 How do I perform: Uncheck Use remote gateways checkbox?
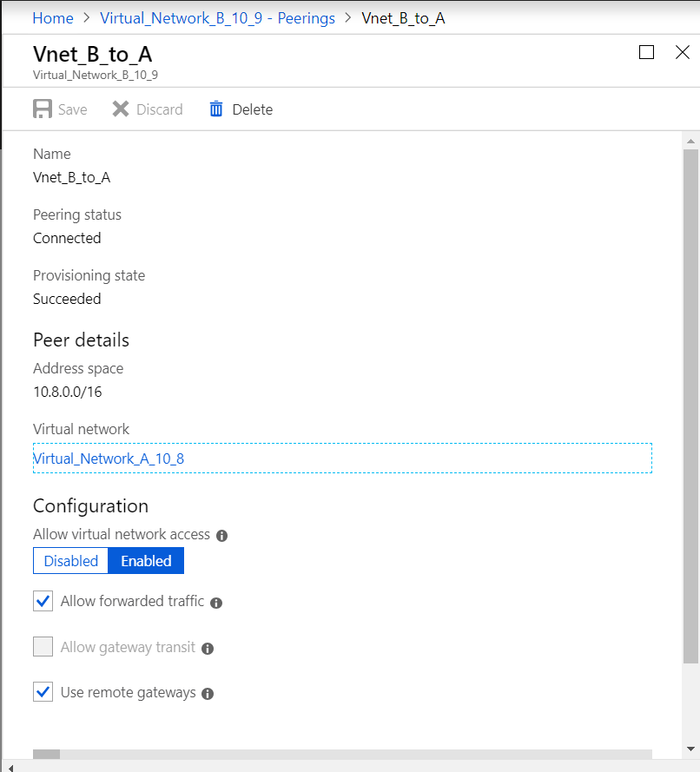click(43, 692)
